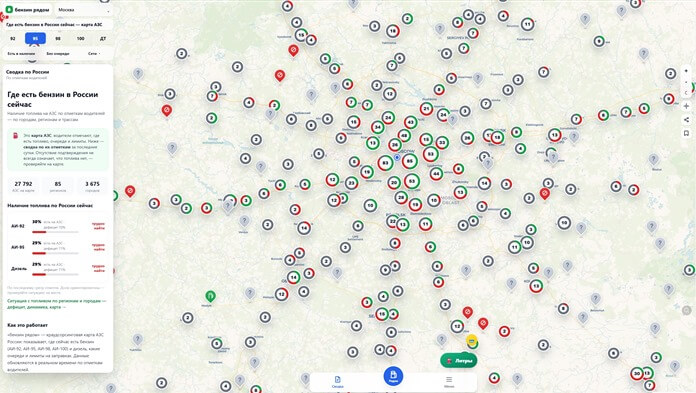This screenshot has width=696, height=393.
Task: Open Ситуация с топливом по регионам link
Action: 56,304
